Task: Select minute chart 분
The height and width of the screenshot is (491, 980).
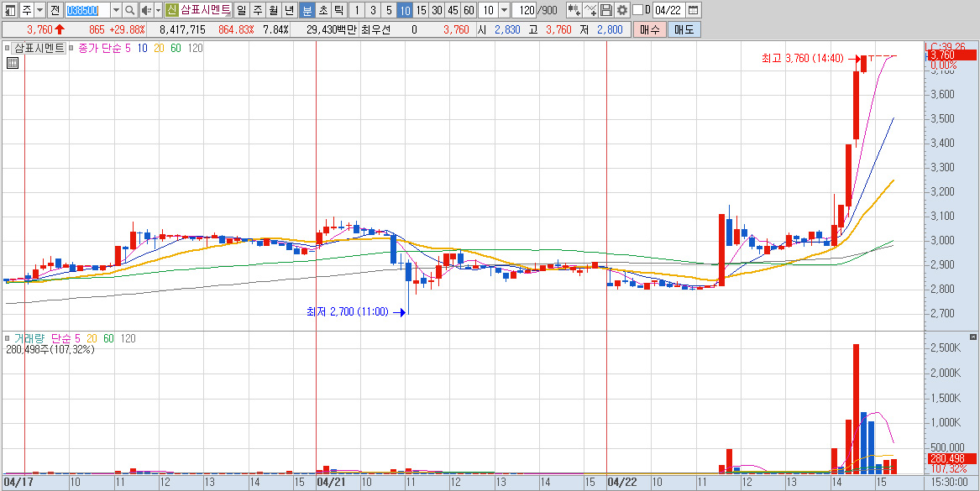Action: point(307,10)
